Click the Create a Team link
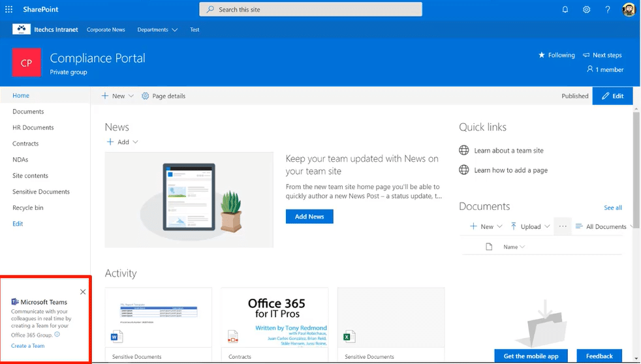The height and width of the screenshot is (364, 641). 28,346
